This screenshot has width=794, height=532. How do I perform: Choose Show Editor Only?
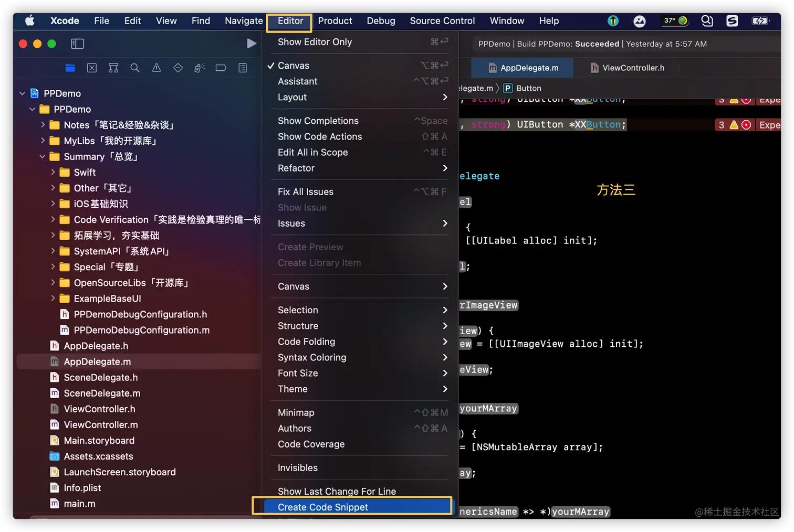click(359, 42)
